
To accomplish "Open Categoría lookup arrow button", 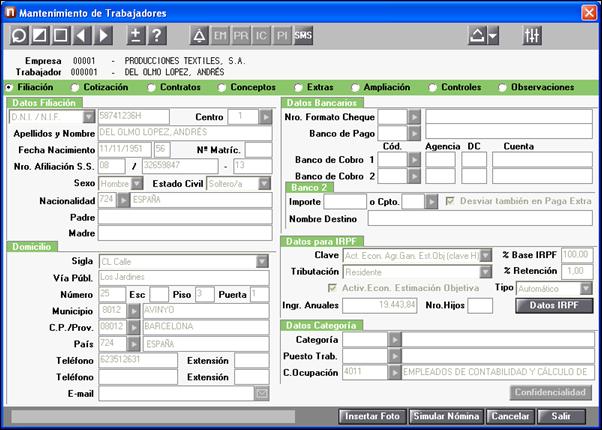I will click(394, 339).
